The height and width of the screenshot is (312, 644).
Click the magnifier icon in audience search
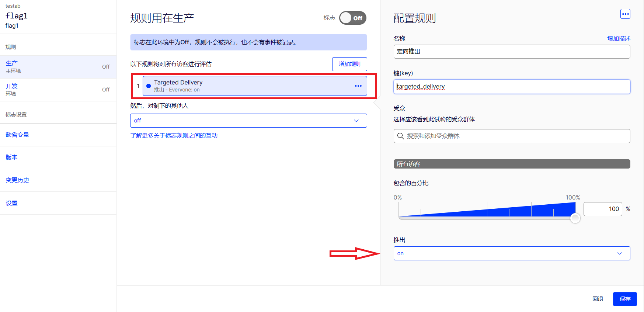[x=401, y=136]
